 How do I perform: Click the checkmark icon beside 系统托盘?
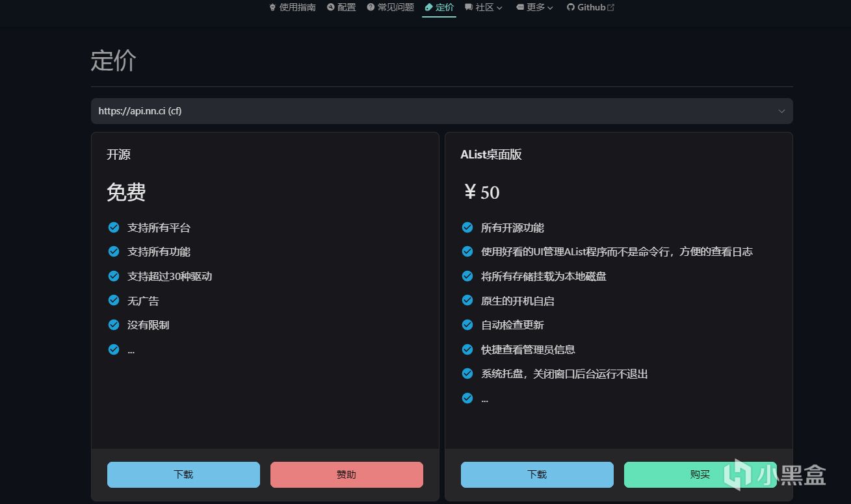click(x=467, y=373)
